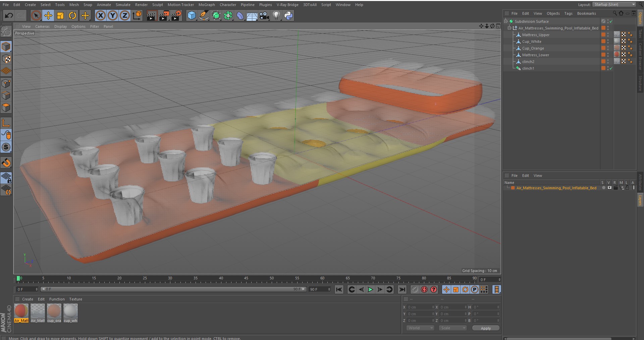Open the Layout Startup dropdown
The height and width of the screenshot is (340, 644).
point(614,4)
